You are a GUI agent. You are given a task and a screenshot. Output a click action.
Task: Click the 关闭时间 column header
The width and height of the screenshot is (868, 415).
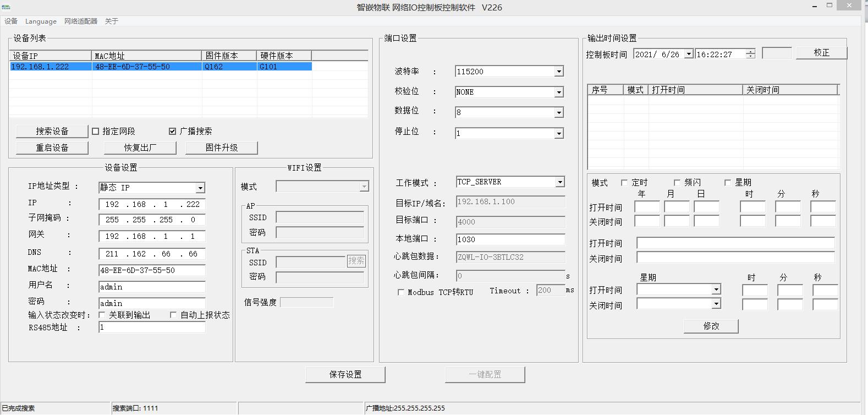pos(790,90)
